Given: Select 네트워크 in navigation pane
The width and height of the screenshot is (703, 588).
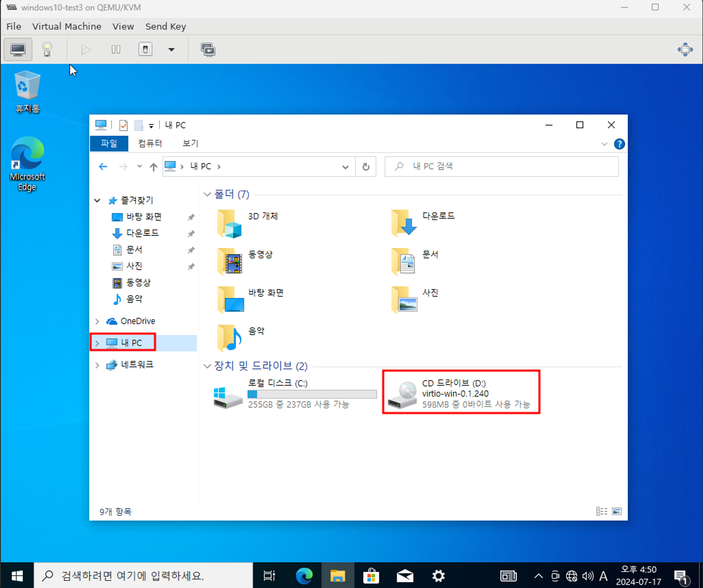Looking at the screenshot, I should pos(137,365).
